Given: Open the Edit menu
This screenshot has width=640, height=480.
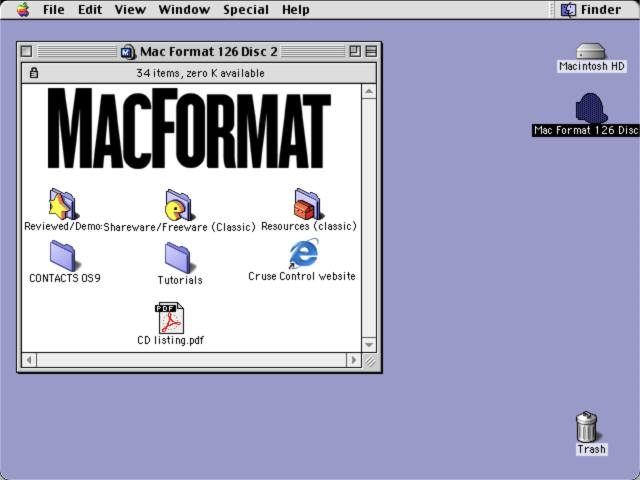Looking at the screenshot, I should pyautogui.click(x=90, y=9).
